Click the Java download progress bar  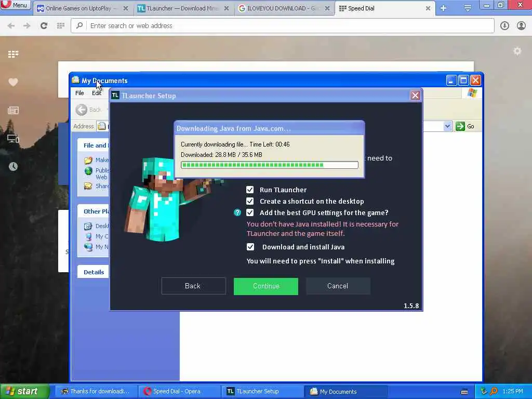270,165
